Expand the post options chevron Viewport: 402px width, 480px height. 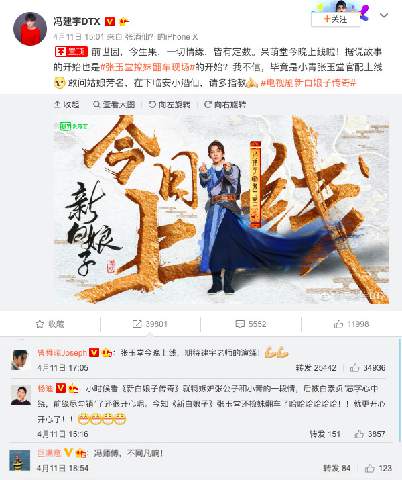(384, 15)
